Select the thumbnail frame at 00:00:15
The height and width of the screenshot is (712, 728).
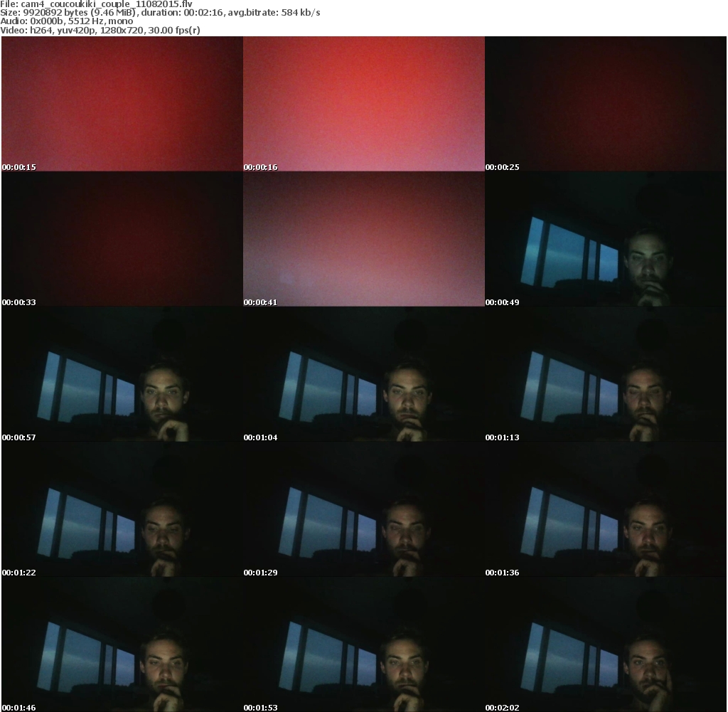click(122, 104)
